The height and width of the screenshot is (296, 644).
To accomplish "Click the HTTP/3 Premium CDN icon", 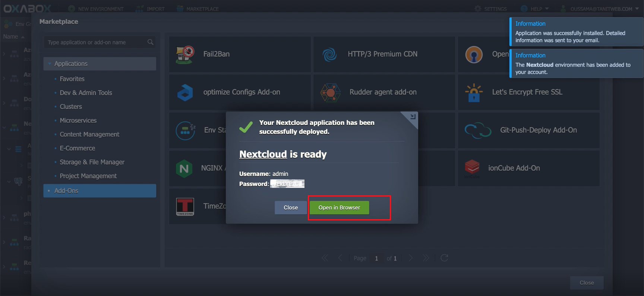I will 329,54.
